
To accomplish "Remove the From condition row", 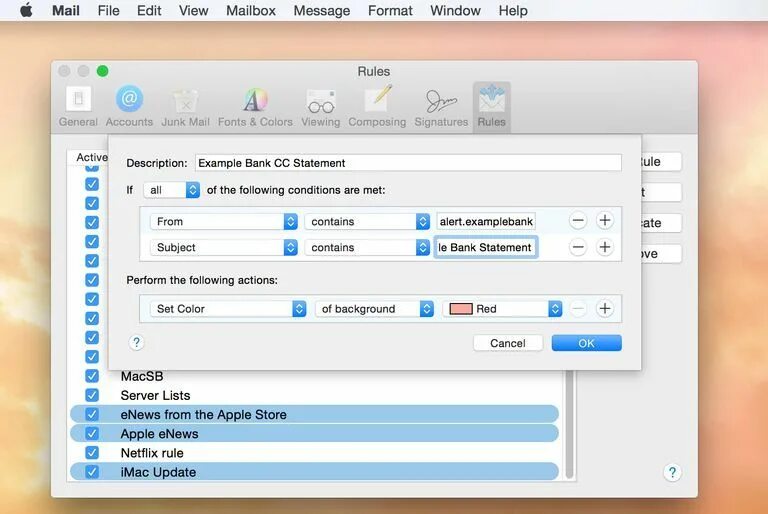I will click(578, 220).
